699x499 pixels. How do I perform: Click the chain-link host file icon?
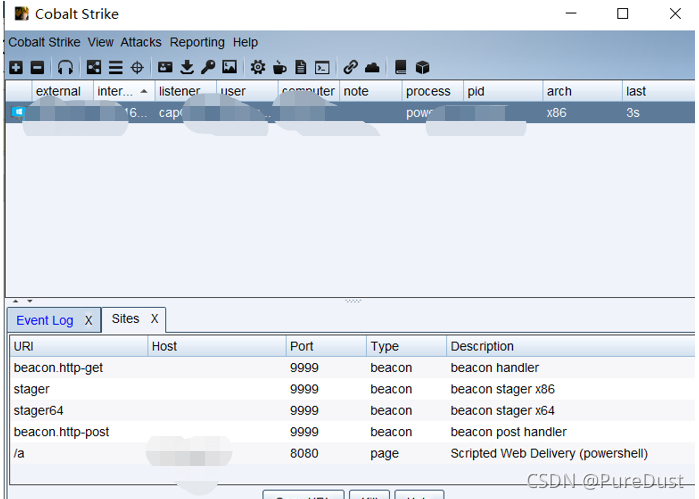click(350, 67)
